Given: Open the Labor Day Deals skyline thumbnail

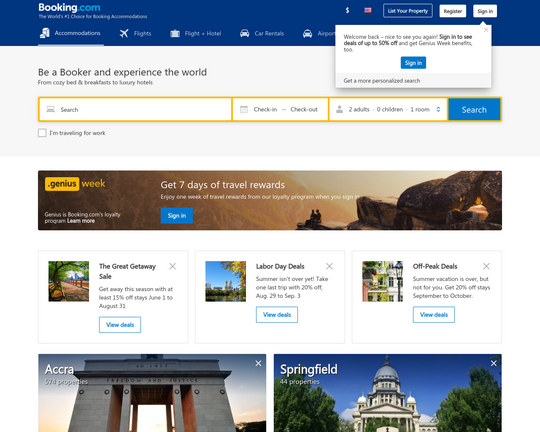Looking at the screenshot, I should (x=226, y=281).
